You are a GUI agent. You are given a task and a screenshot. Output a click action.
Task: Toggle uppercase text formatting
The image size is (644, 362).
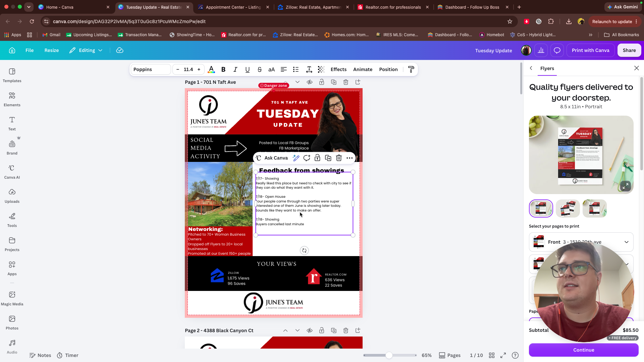tap(272, 69)
